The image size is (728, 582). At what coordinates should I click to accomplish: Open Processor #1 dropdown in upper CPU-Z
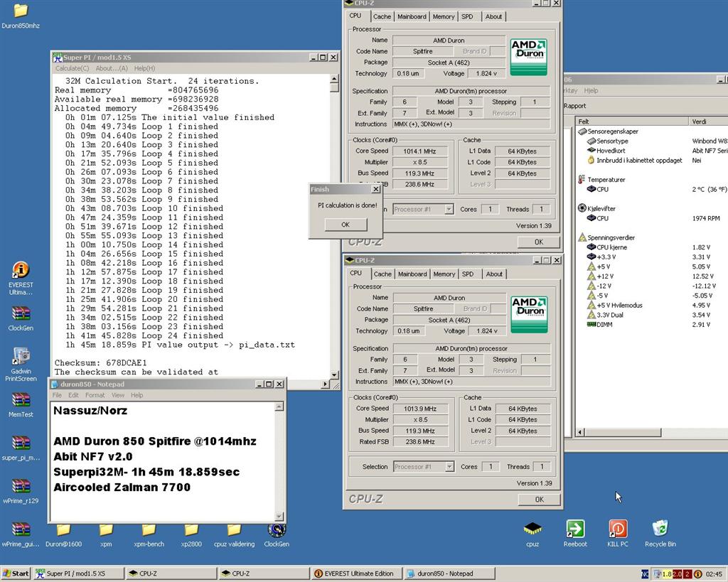coord(449,210)
